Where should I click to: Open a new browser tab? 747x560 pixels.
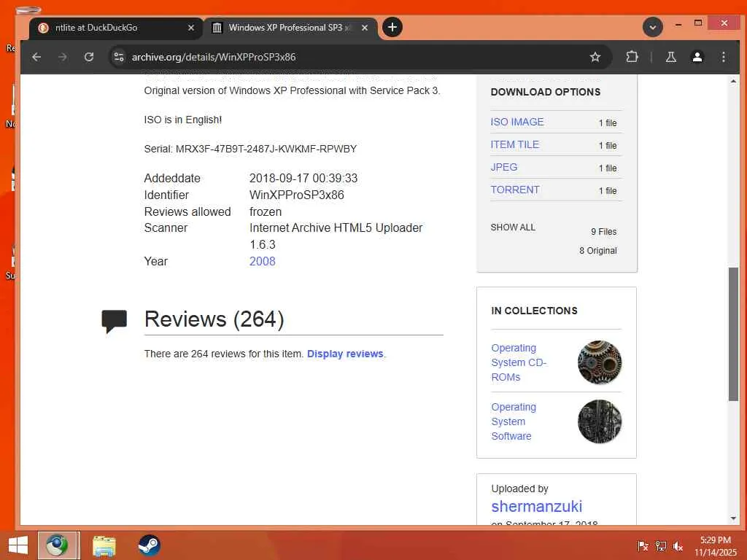[392, 27]
